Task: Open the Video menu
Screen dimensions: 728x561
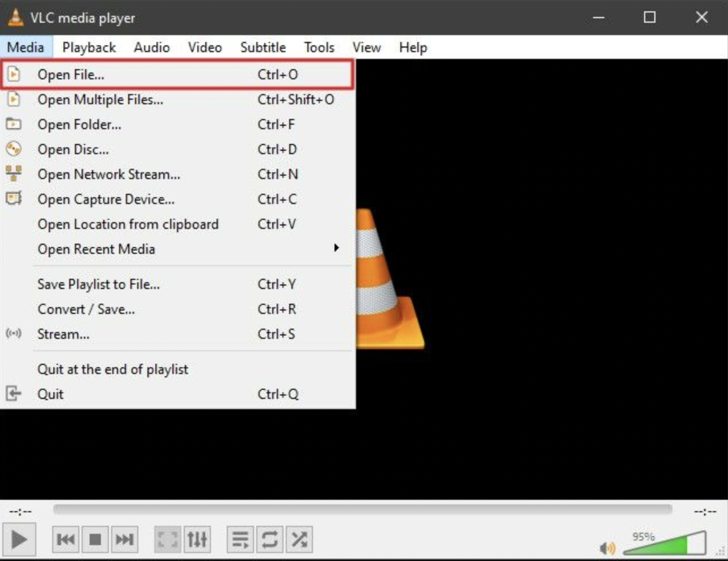Action: pyautogui.click(x=205, y=47)
